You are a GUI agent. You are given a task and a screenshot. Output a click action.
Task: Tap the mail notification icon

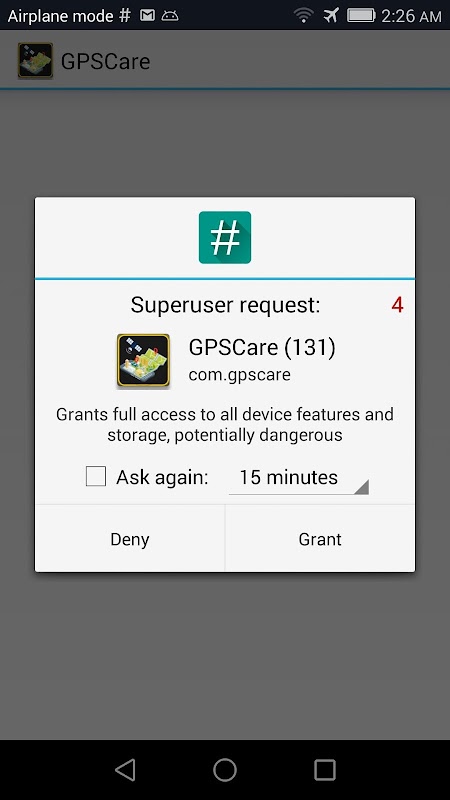coord(147,15)
